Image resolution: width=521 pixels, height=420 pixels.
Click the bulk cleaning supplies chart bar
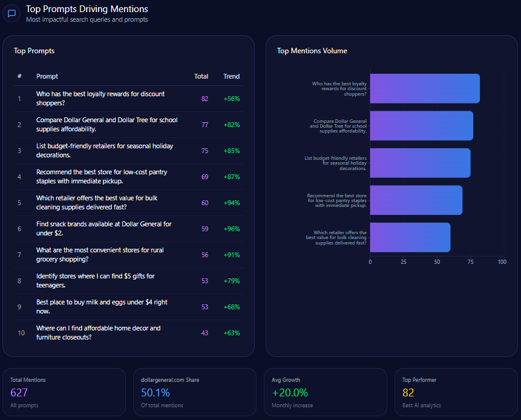[x=410, y=237]
